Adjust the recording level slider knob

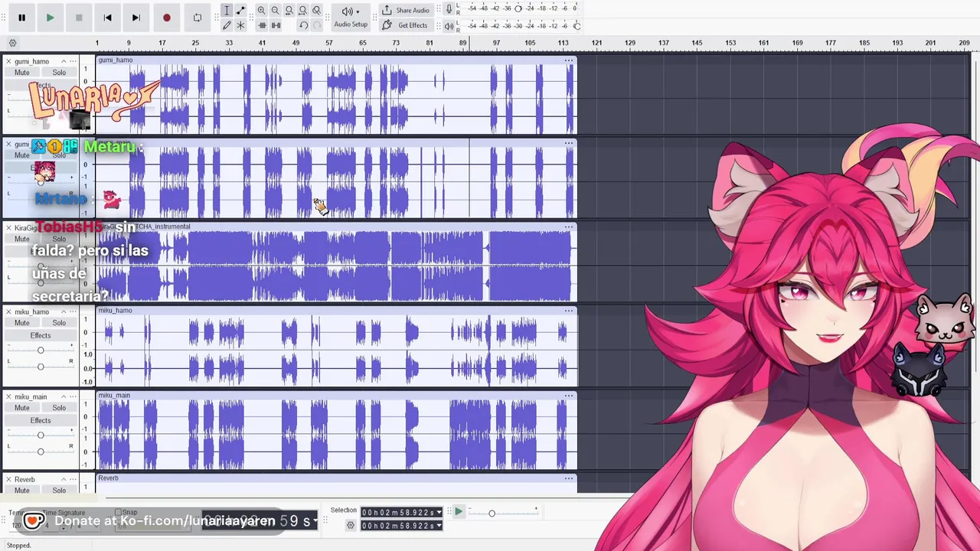click(x=518, y=8)
